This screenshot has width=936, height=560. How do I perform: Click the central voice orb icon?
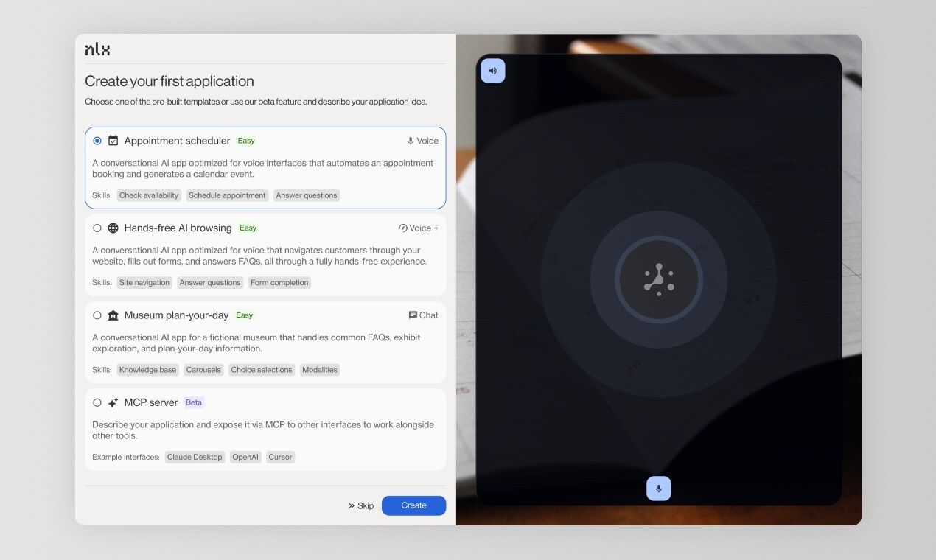pyautogui.click(x=658, y=279)
